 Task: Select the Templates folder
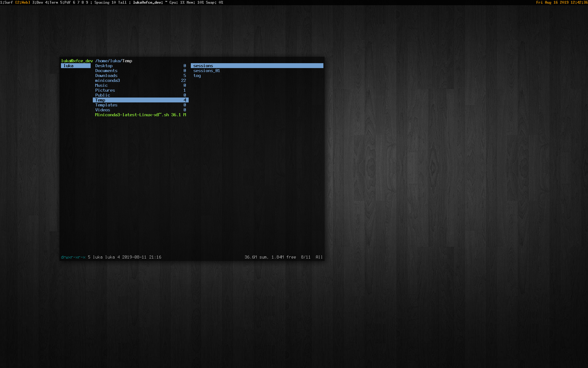pos(106,105)
